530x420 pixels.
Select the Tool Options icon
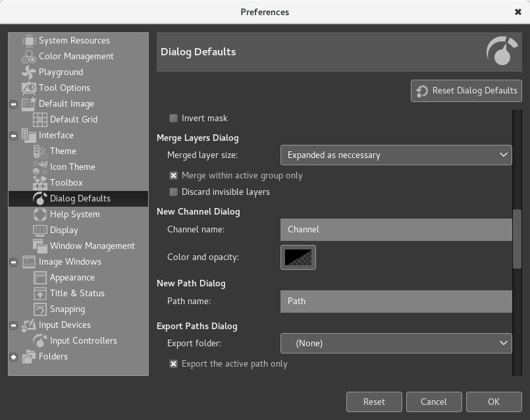coord(28,88)
